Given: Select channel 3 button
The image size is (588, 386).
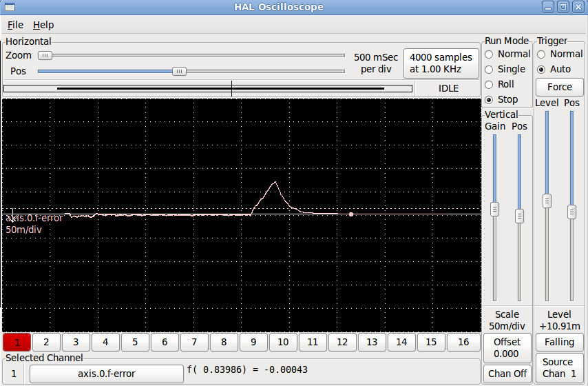Looking at the screenshot, I should coord(76,342).
